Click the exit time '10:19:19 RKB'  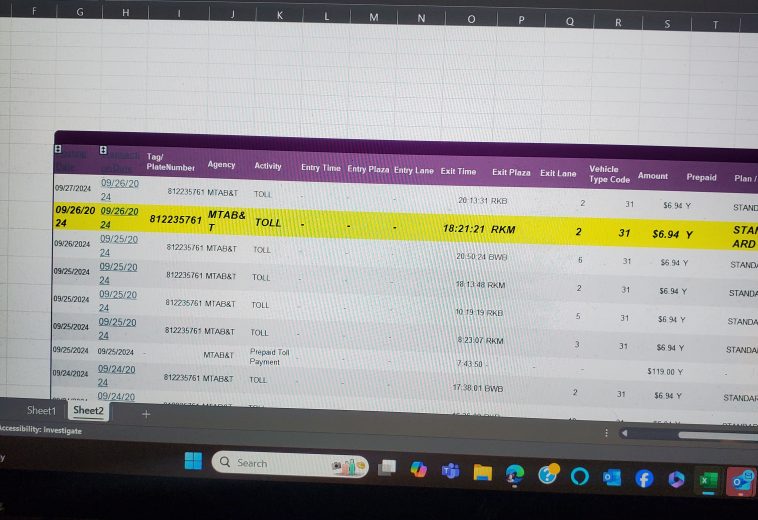click(479, 312)
